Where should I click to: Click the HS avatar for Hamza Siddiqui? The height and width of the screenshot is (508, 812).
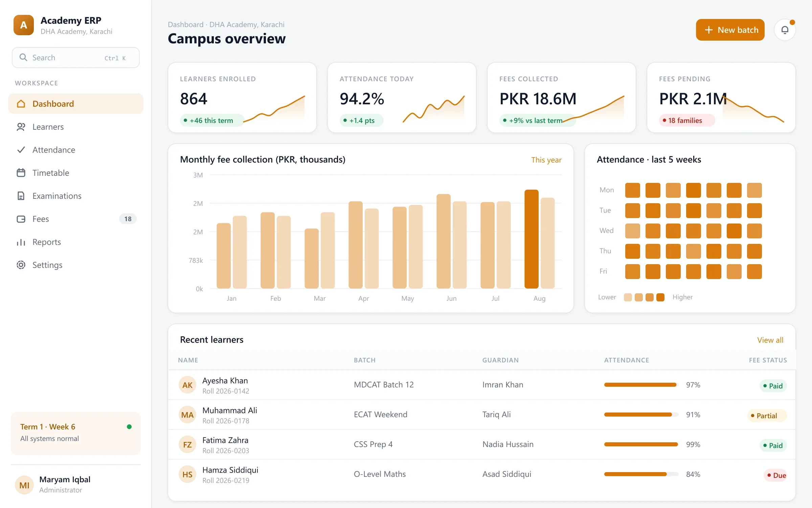(x=187, y=474)
